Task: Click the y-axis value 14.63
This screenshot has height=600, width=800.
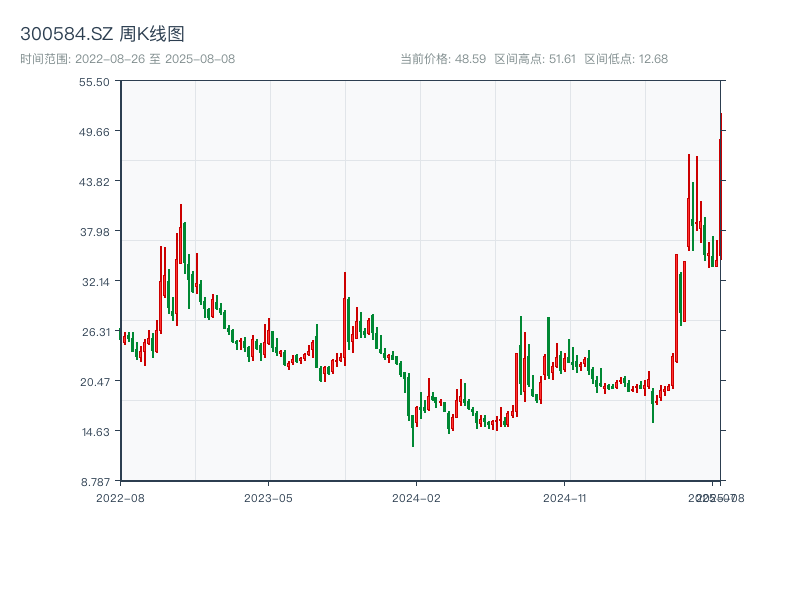Action: (x=96, y=432)
